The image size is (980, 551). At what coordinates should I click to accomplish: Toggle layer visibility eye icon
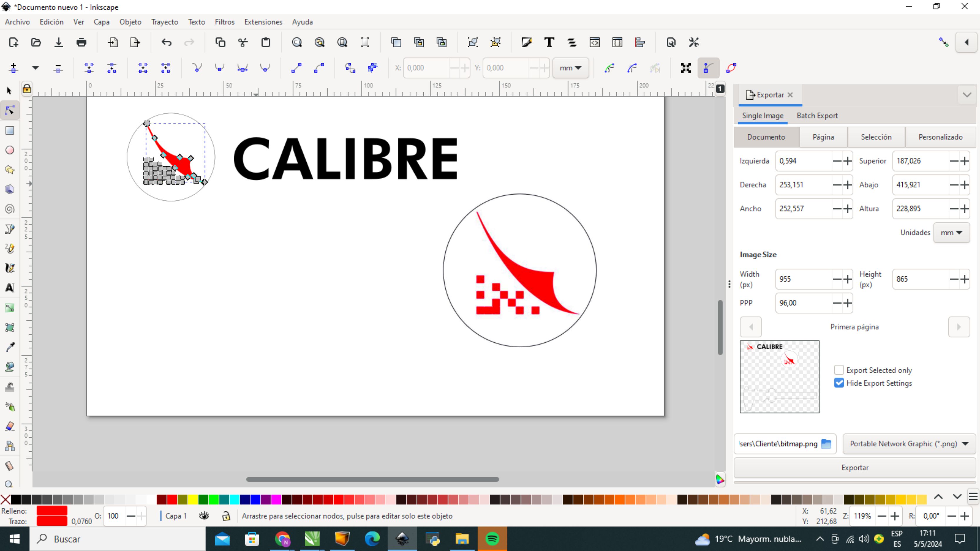204,516
